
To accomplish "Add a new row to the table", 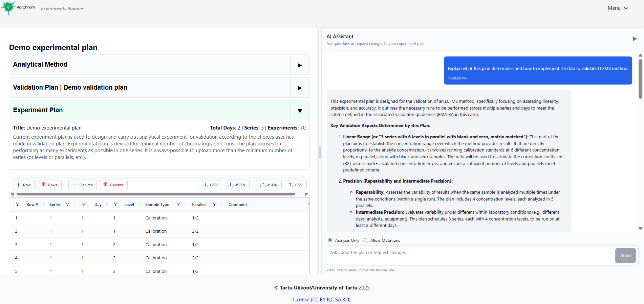I will [23, 185].
